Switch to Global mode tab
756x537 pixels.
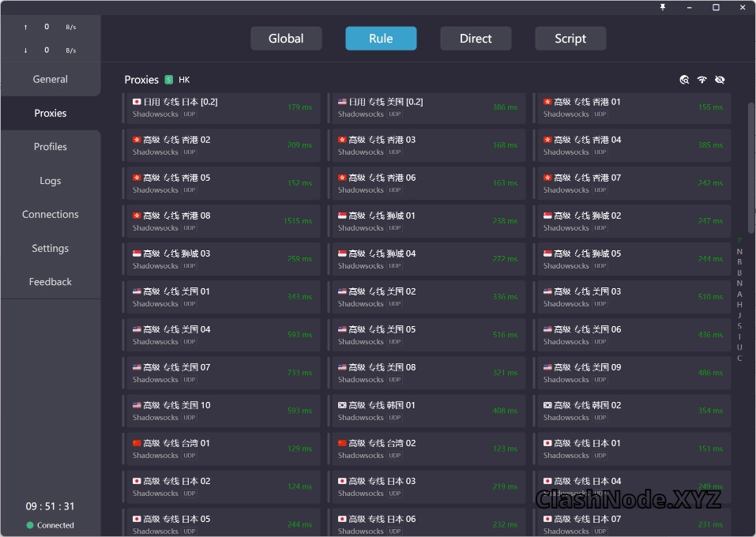point(286,38)
